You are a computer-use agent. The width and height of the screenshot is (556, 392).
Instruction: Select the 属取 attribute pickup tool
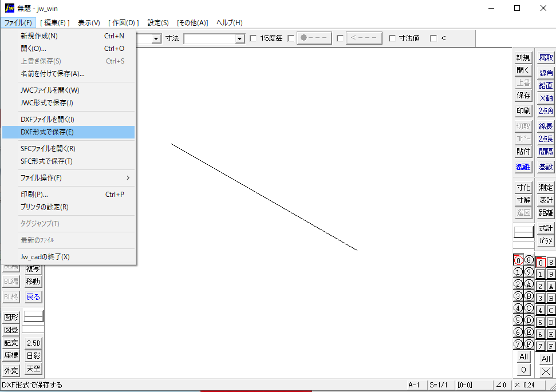coord(546,57)
